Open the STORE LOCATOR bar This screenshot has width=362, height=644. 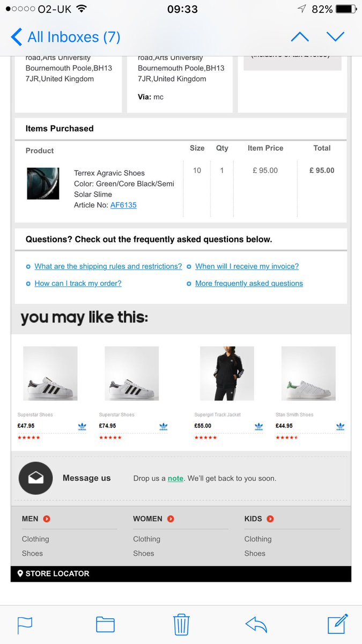coord(181,574)
